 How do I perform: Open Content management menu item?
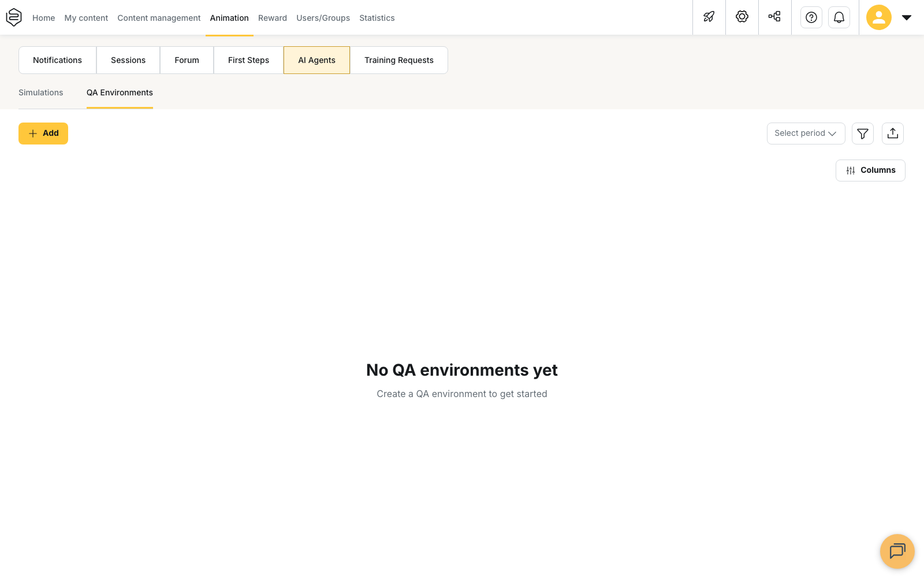point(159,18)
